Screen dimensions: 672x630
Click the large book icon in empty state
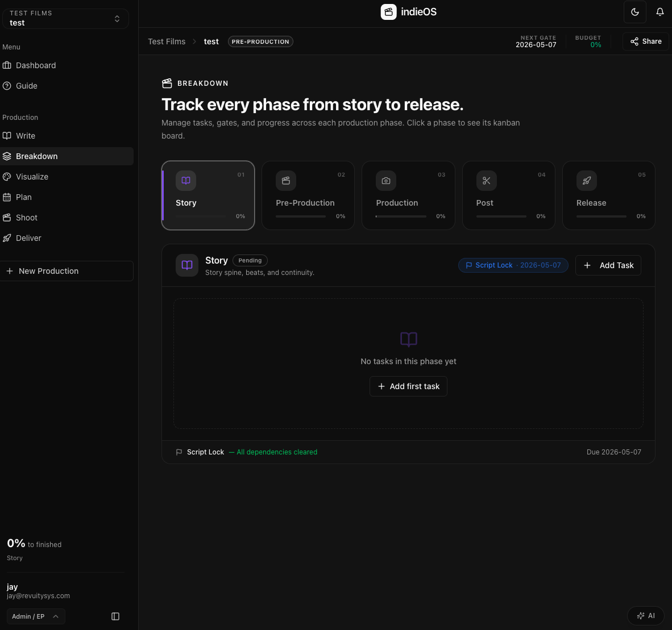[408, 339]
